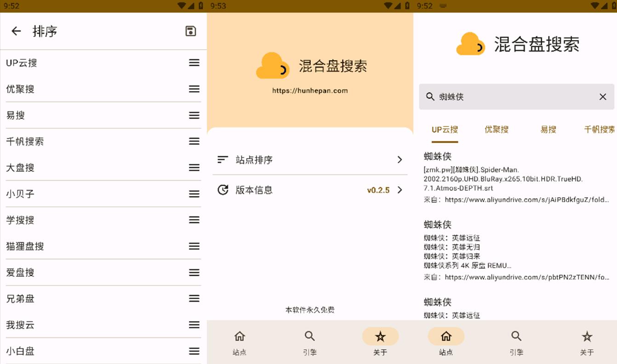Switch to the 千帆搜索 results tab

pos(599,130)
